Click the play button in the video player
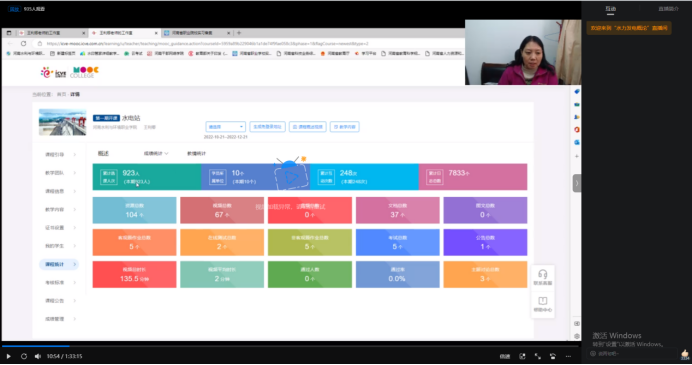The image size is (692, 365). [x=8, y=356]
